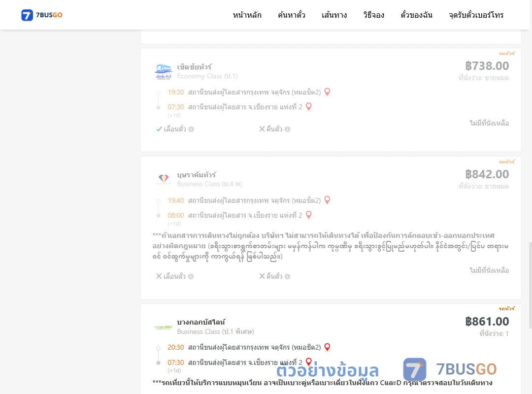Open map pin for 19:30 Mo Chit departure
532x394 pixels.
327,92
